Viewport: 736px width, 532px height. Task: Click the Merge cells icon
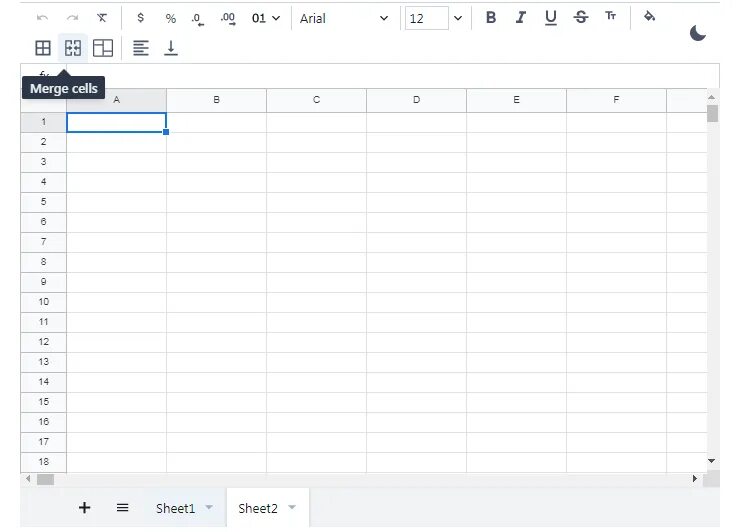pos(73,48)
